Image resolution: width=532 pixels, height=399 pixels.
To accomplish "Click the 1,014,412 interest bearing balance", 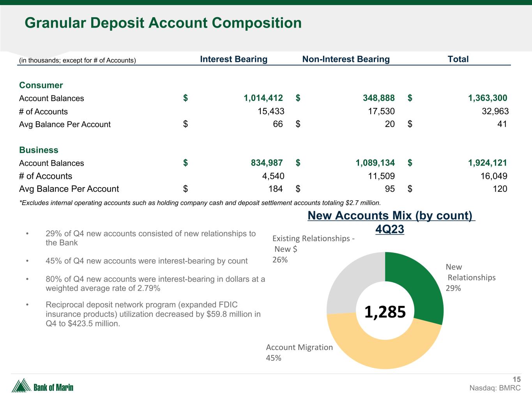I will pyautogui.click(x=263, y=98).
